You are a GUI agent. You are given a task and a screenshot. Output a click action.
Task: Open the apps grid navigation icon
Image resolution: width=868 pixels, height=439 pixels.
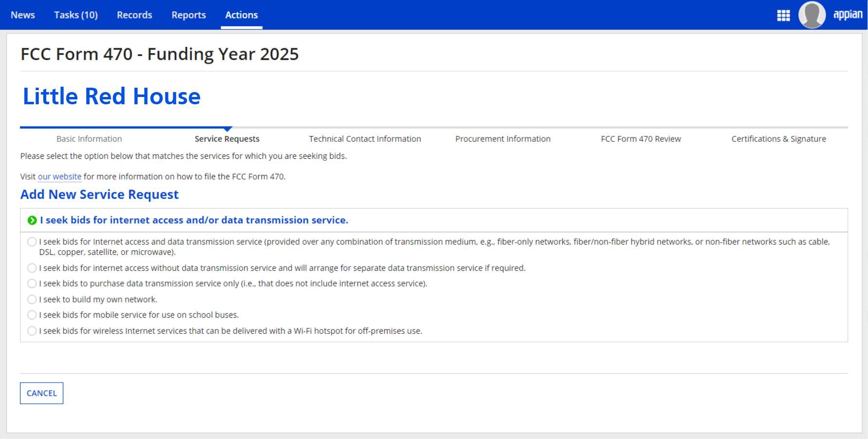[x=783, y=16]
